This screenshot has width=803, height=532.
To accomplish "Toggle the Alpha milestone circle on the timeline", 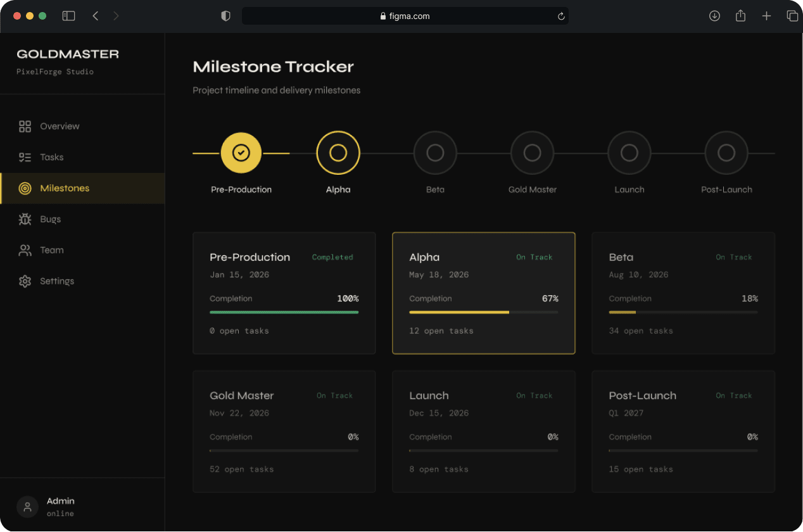I will [338, 153].
